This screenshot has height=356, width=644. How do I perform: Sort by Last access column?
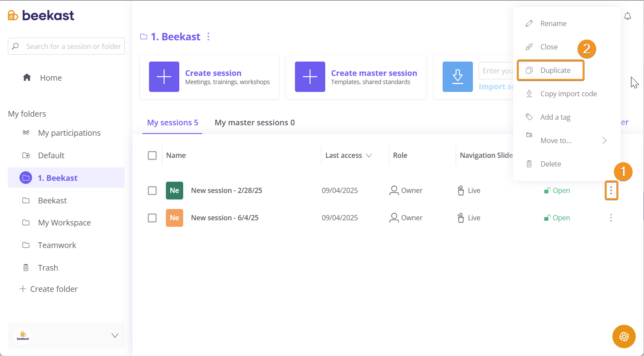coord(349,155)
